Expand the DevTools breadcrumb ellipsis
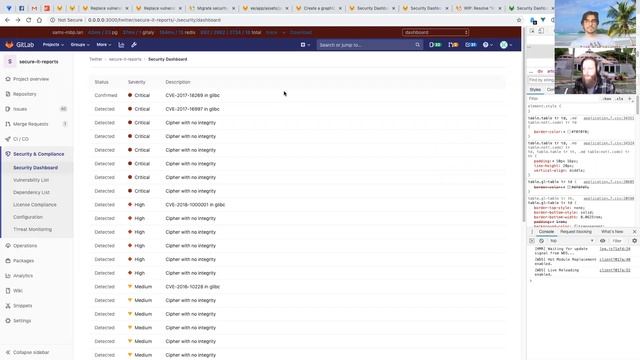 [x=531, y=71]
